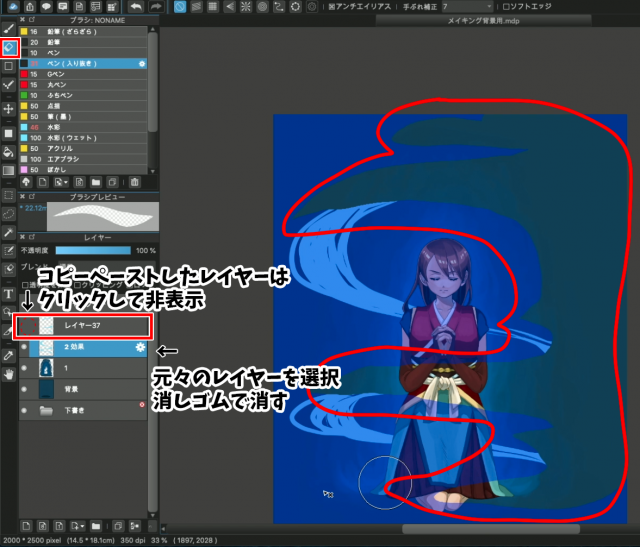Select the Hand tool
The height and width of the screenshot is (547, 640).
(9, 374)
